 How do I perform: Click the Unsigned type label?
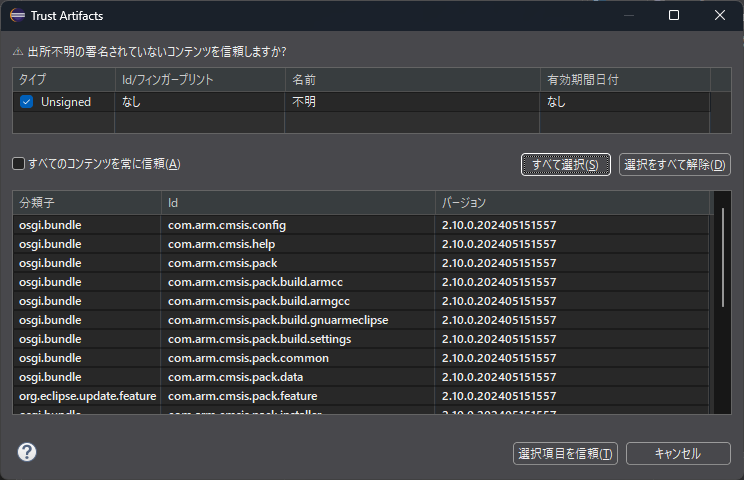pyautogui.click(x=65, y=102)
